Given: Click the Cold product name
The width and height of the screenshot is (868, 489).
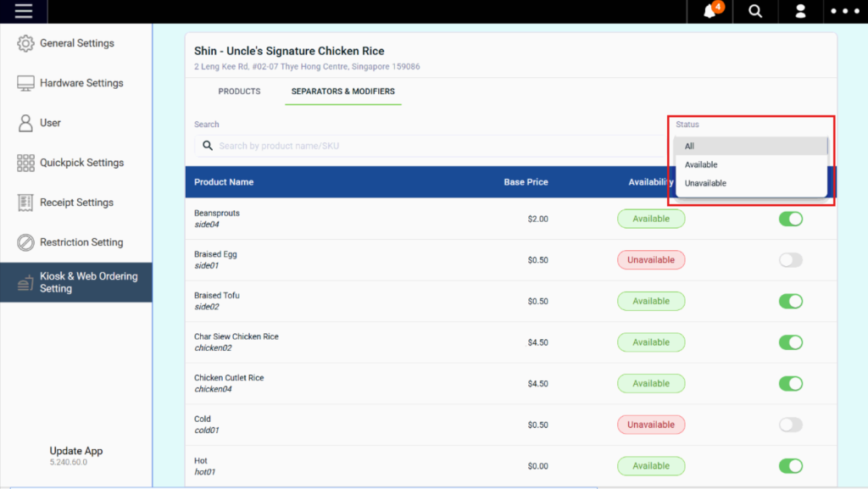Looking at the screenshot, I should click(x=203, y=419).
